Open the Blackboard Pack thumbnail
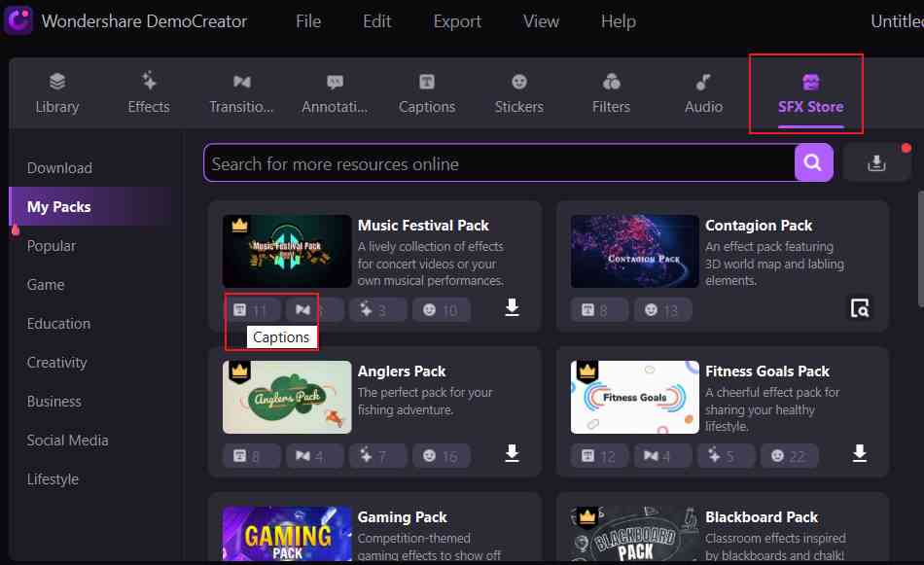This screenshot has width=924, height=565. (x=635, y=533)
